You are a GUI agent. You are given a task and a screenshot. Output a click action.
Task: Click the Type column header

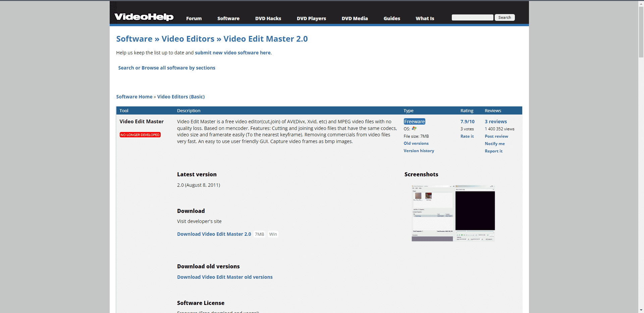pos(408,110)
